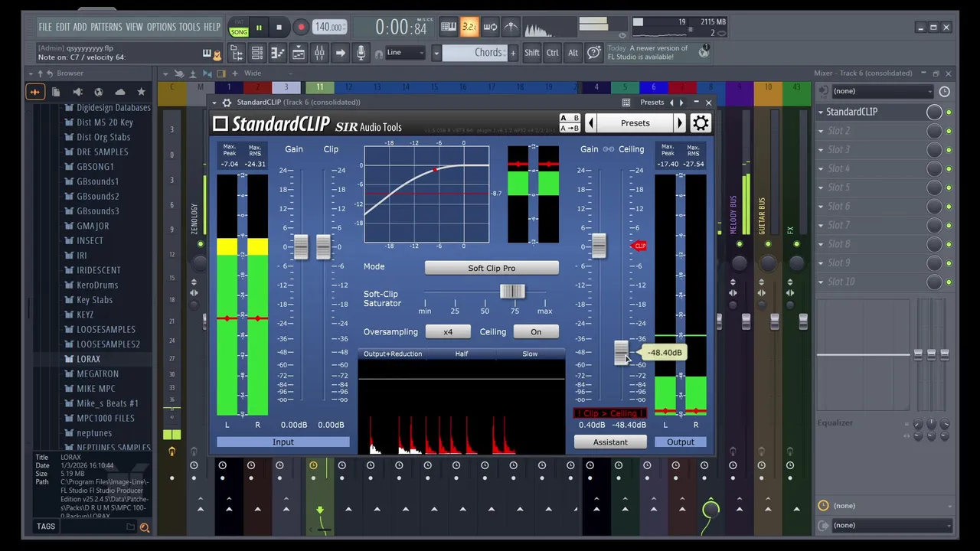Open the mixer output (none) dropdown at bottom
The image size is (980, 551).
pos(892,526)
